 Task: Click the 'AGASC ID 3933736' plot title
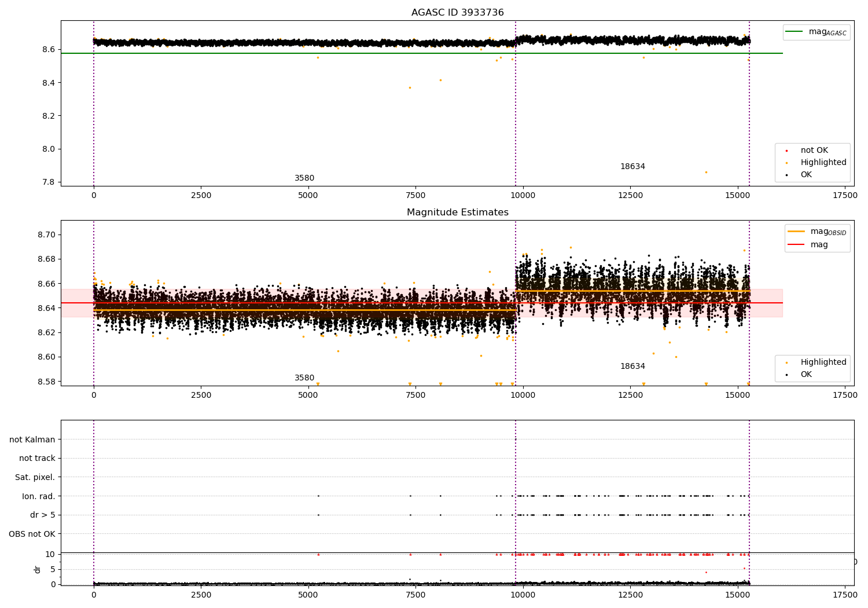tap(457, 13)
